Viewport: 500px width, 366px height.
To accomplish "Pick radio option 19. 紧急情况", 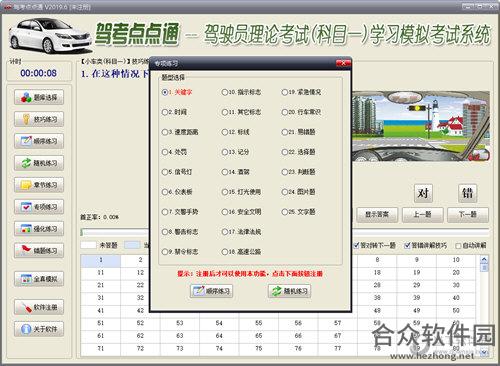I will [x=301, y=92].
